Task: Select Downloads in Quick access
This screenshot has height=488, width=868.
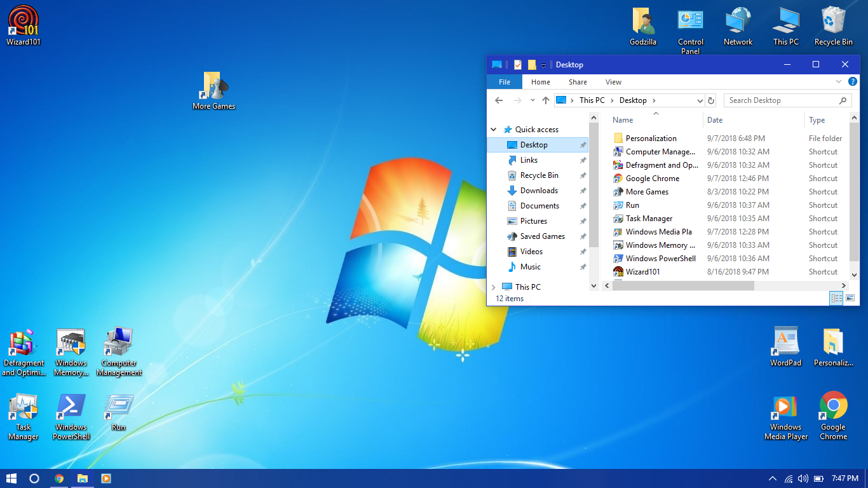Action: (538, 191)
